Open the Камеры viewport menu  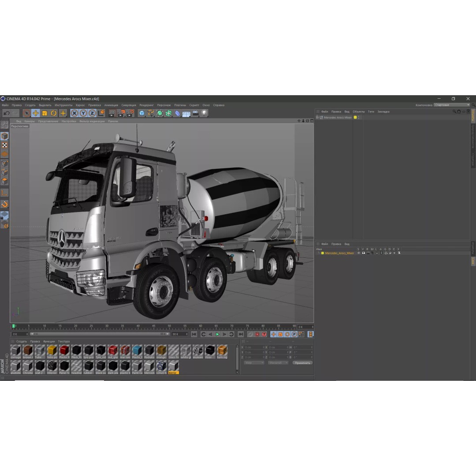point(30,121)
